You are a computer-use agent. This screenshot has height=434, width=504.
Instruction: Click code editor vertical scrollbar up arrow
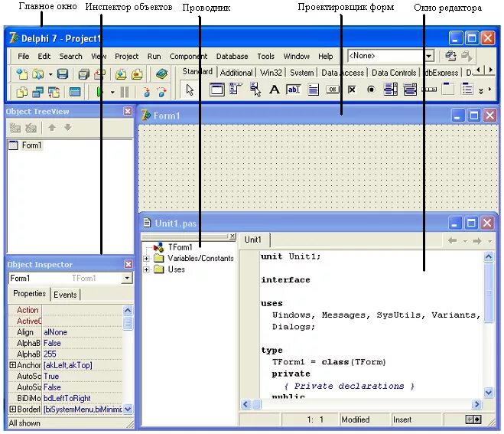489,256
